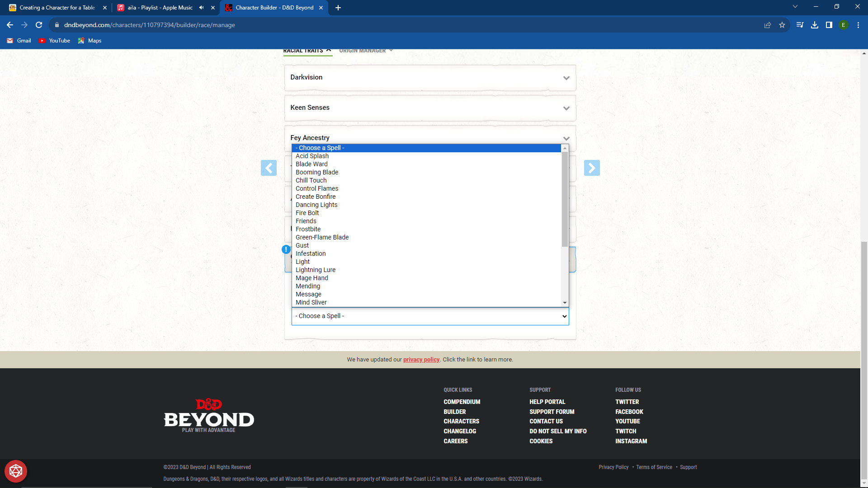Select the Racial Traits tab
The height and width of the screenshot is (488, 868).
tap(303, 50)
